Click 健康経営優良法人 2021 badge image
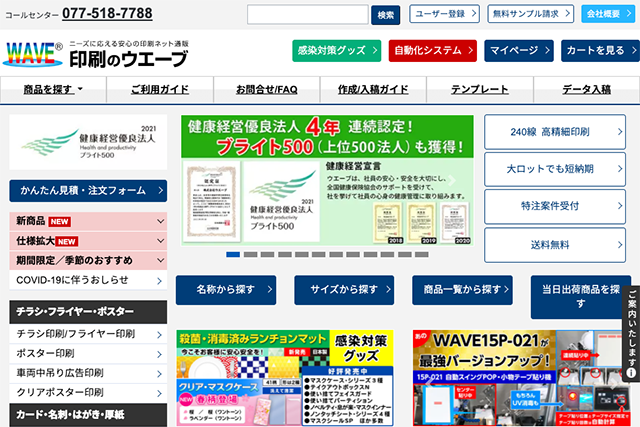This screenshot has width=640, height=427. 88,142
